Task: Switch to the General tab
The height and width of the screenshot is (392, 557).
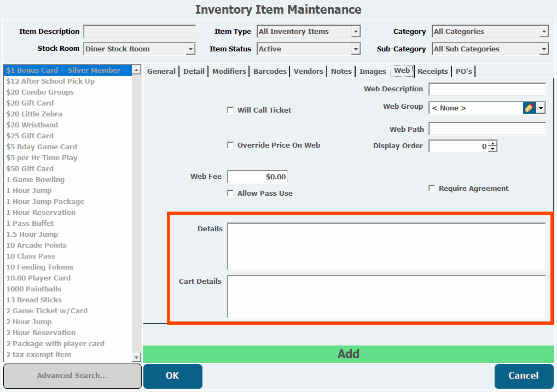Action: (x=161, y=72)
